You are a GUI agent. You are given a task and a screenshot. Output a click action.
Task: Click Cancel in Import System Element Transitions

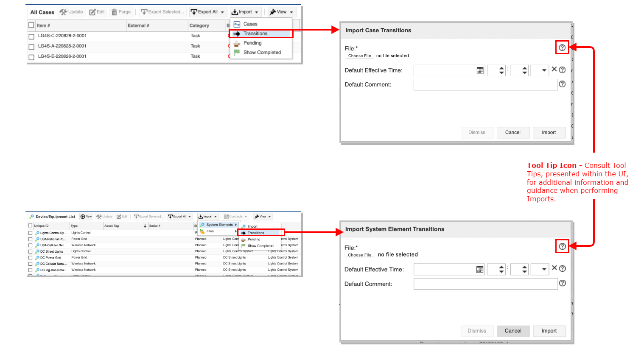(513, 331)
